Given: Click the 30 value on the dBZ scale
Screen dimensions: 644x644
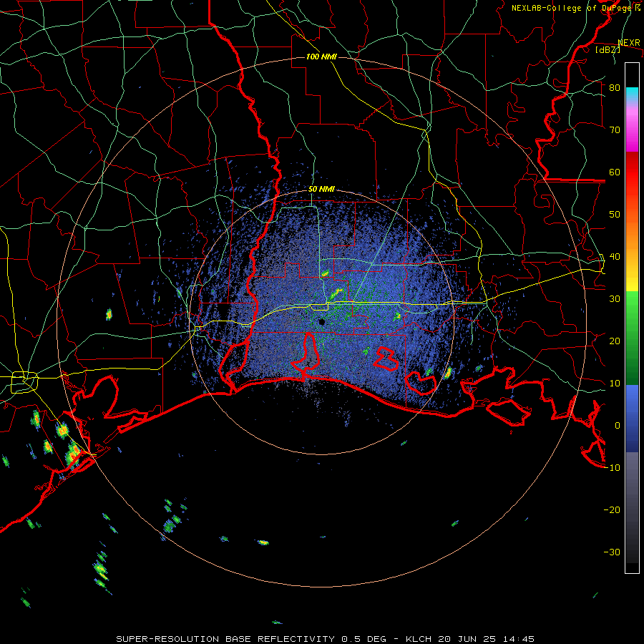Looking at the screenshot, I should pos(615,299).
